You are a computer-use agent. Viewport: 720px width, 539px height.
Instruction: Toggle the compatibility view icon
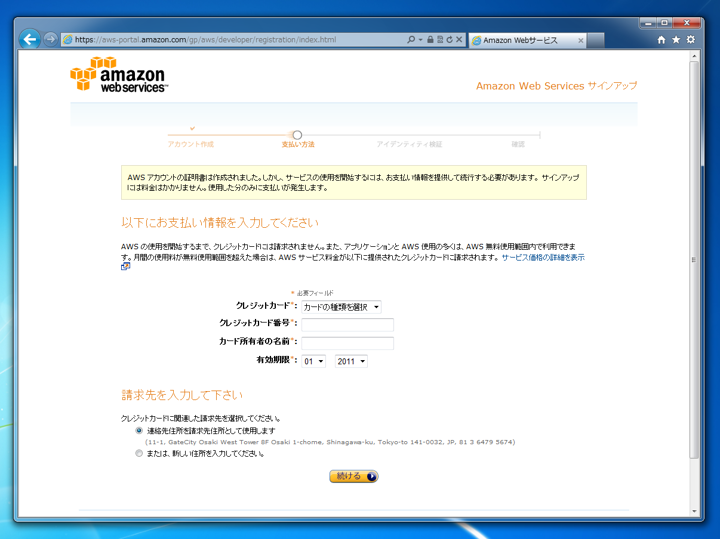coord(440,39)
